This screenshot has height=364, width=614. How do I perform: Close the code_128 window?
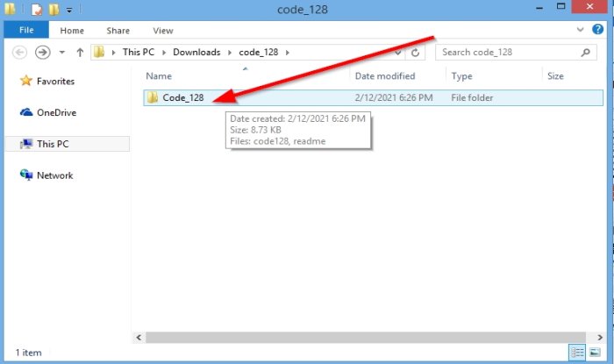point(589,7)
